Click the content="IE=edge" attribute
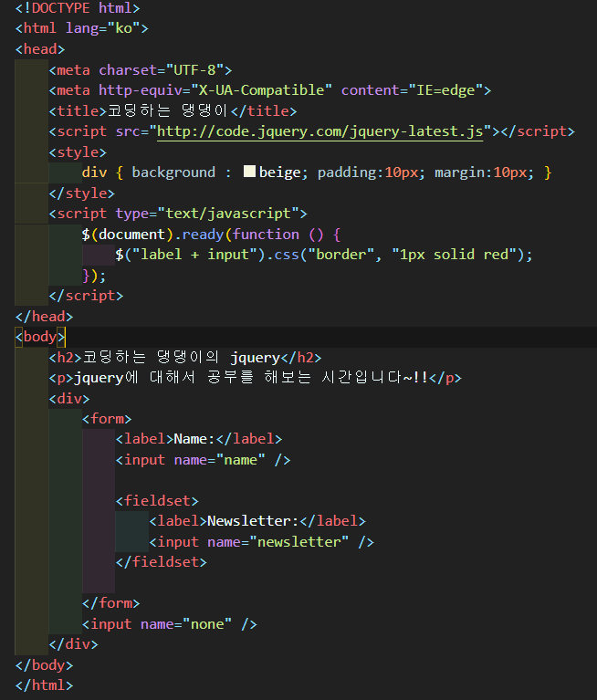The height and width of the screenshot is (700, 597). point(412,90)
